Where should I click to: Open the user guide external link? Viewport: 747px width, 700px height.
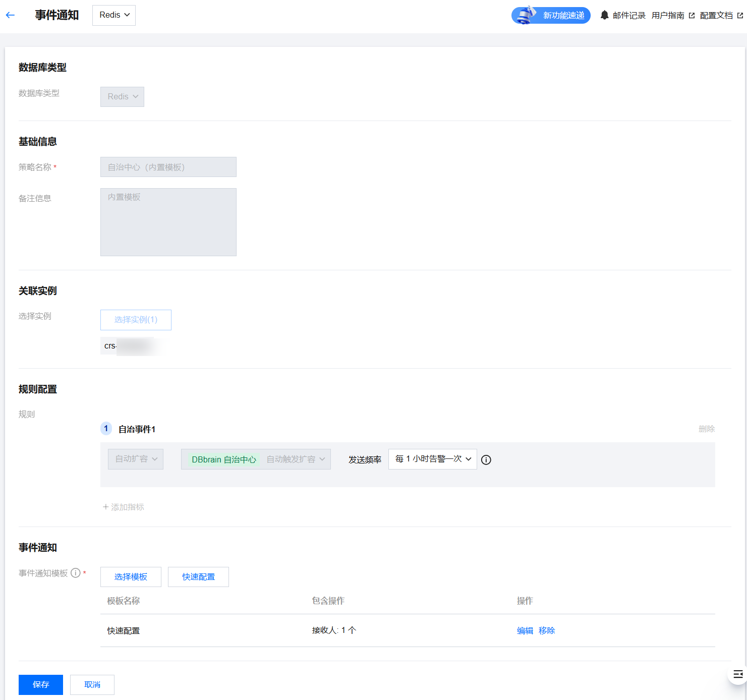coord(673,16)
